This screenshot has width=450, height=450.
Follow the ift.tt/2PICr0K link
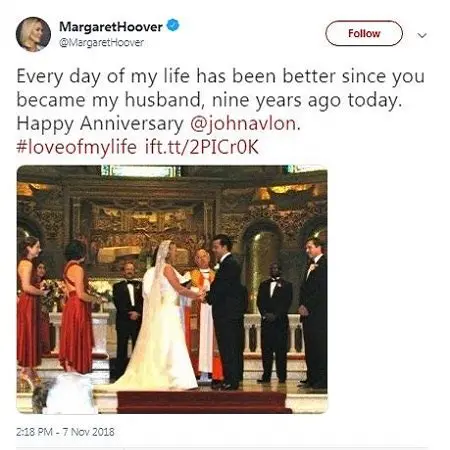pos(202,147)
